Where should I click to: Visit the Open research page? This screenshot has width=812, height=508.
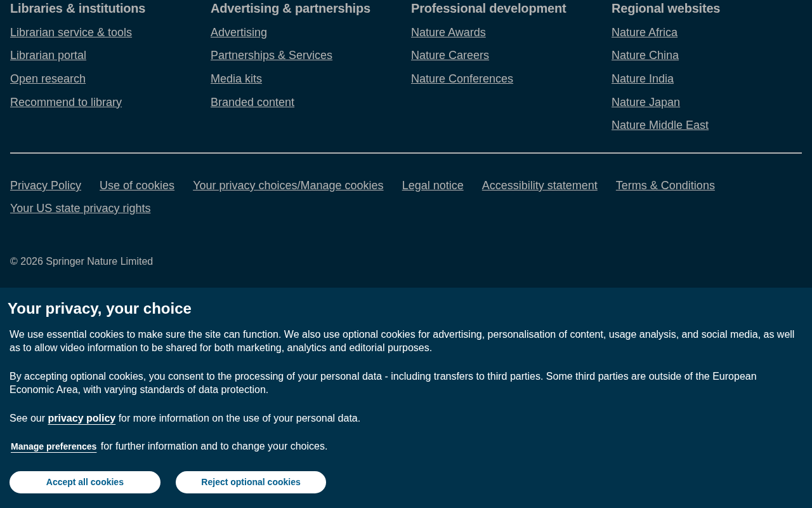(48, 79)
